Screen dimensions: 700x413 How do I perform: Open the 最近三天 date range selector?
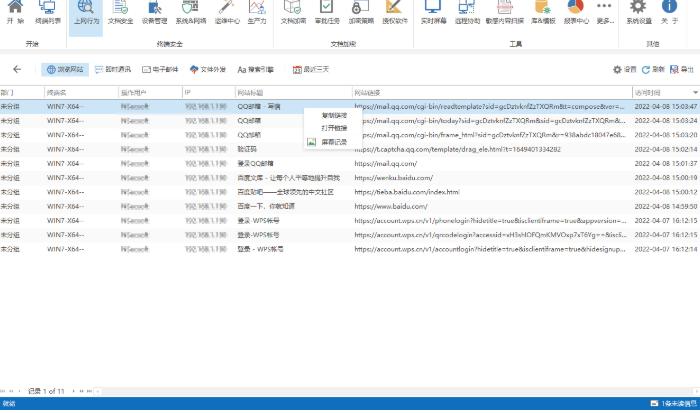pyautogui.click(x=312, y=70)
